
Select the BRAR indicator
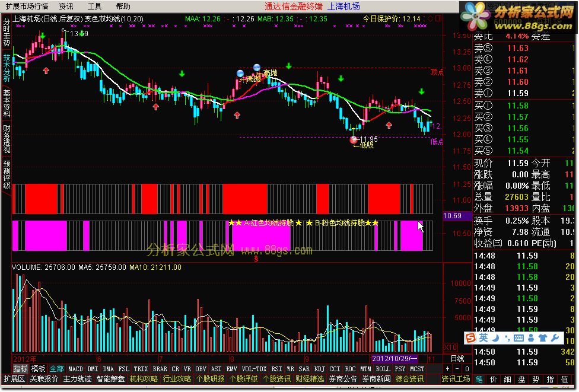coord(160,369)
